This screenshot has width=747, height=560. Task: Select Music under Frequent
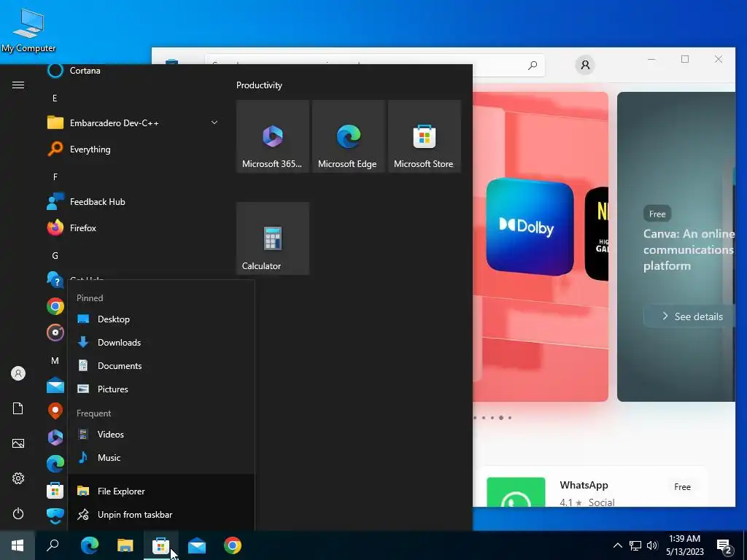pos(161,458)
